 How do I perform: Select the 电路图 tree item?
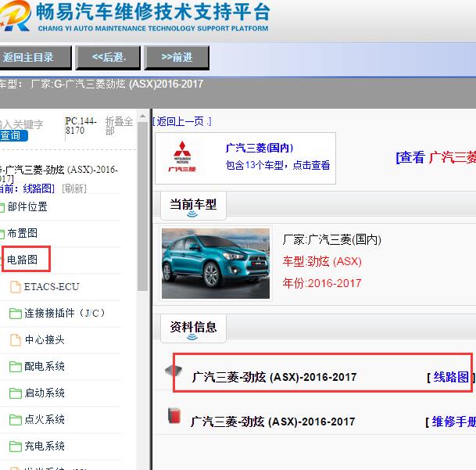click(x=23, y=260)
